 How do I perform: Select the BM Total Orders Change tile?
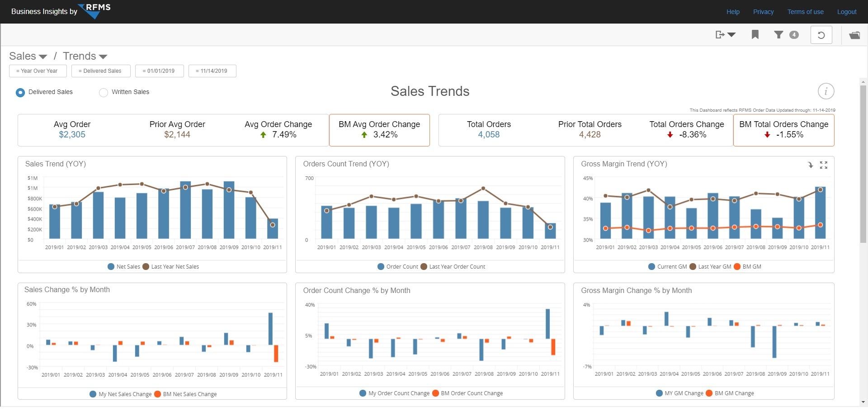784,130
